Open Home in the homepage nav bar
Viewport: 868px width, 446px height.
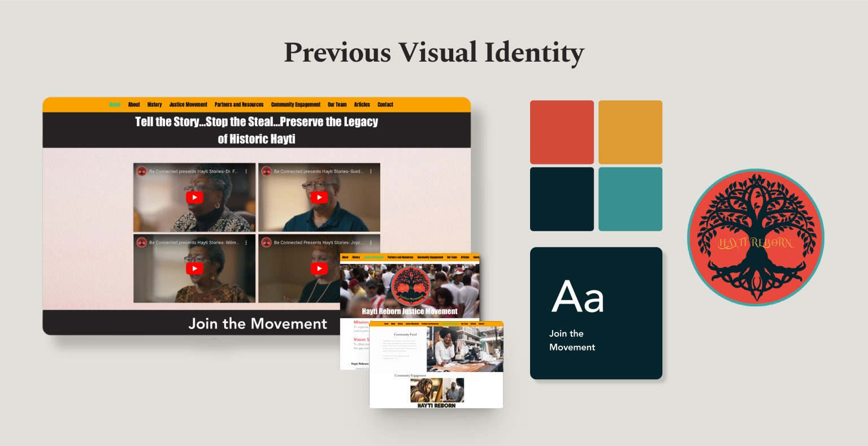(x=115, y=105)
